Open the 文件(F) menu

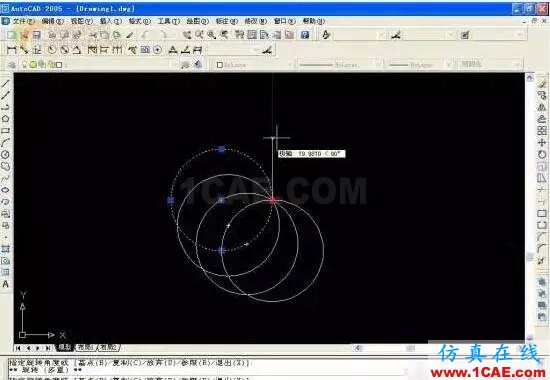click(x=23, y=21)
